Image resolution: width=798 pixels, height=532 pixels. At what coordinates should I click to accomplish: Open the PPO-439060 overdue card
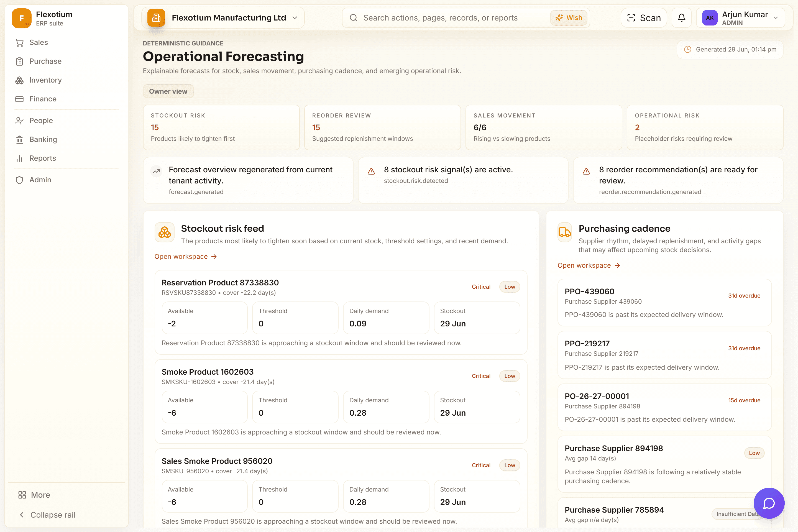[664, 303]
